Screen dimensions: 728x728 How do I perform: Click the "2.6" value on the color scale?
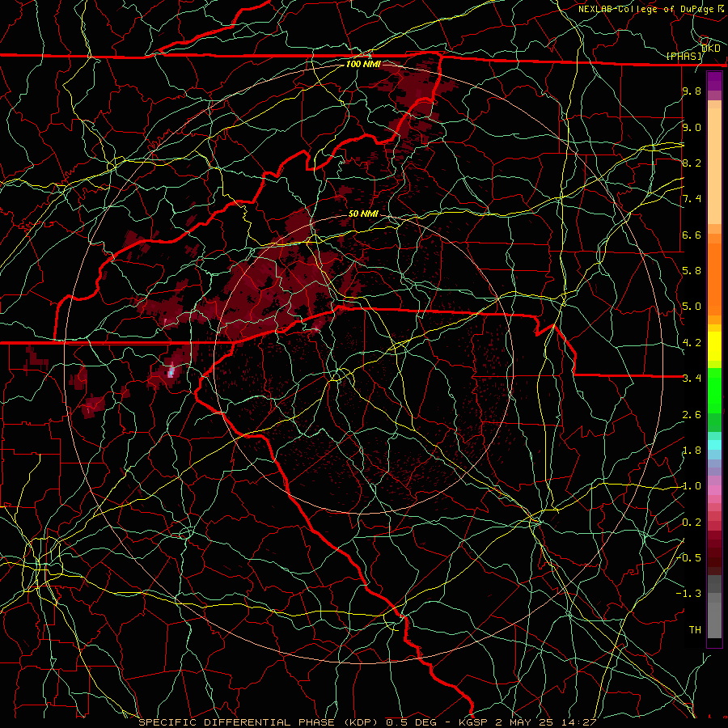(692, 415)
